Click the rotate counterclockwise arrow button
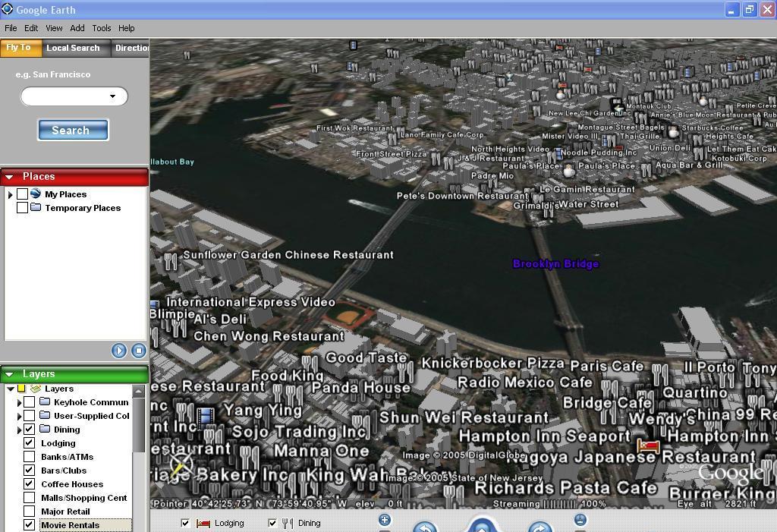Viewport: 777px width, 532px height. pos(425,527)
